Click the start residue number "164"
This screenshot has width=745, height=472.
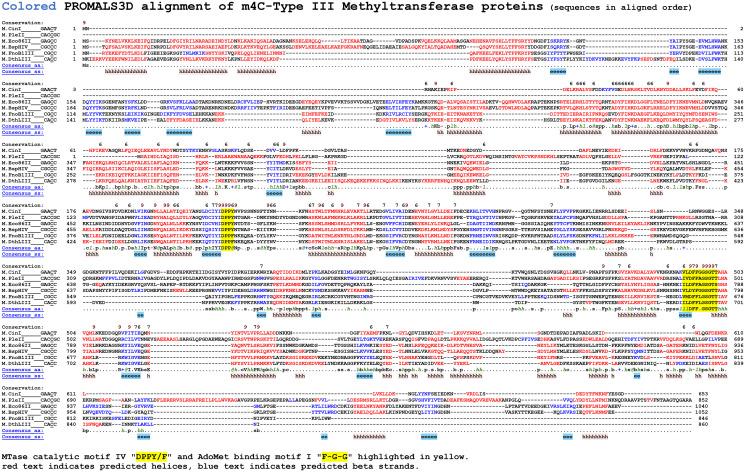coord(71,108)
